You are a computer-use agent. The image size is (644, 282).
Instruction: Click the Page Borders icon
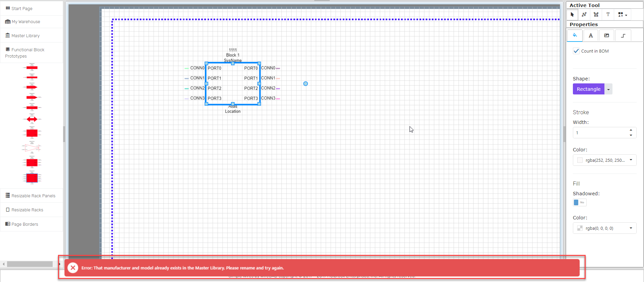click(8, 224)
